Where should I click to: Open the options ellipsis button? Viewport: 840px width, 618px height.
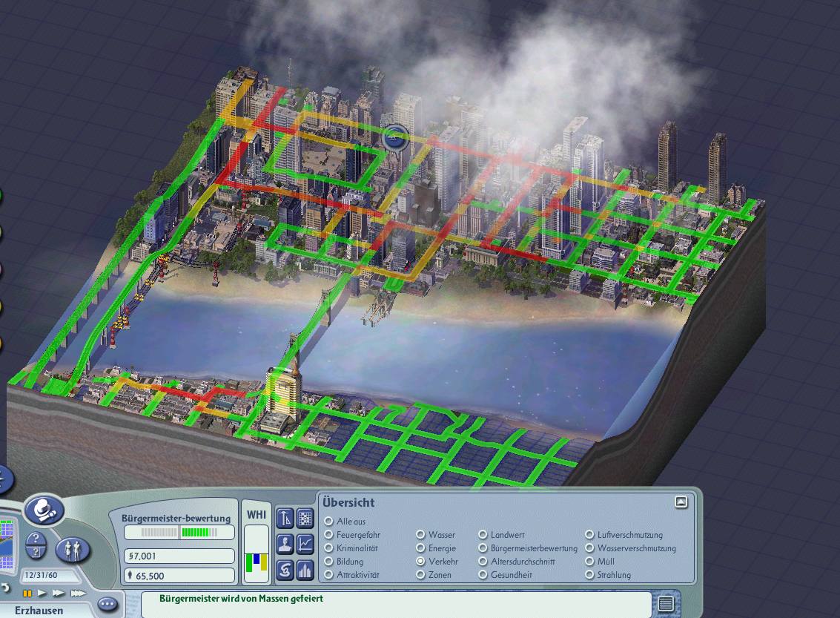click(x=108, y=605)
